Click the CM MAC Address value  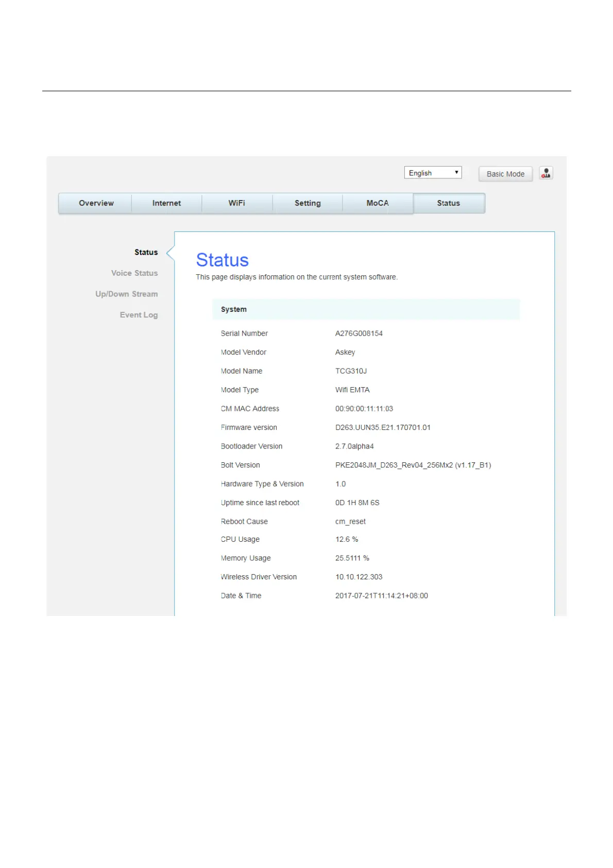pos(364,409)
